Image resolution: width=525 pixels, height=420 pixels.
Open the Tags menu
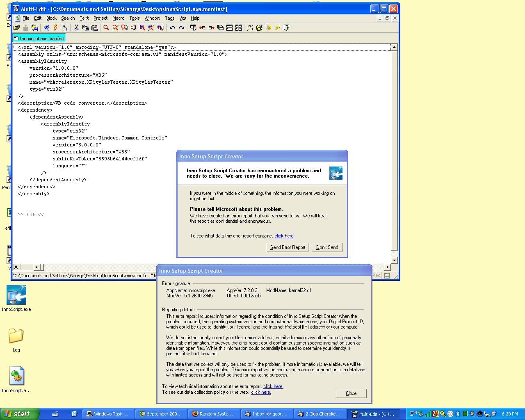click(x=170, y=18)
